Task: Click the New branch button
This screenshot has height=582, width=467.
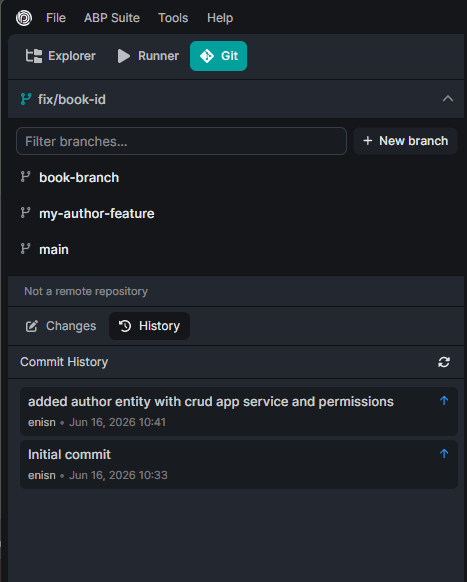Action: click(405, 141)
